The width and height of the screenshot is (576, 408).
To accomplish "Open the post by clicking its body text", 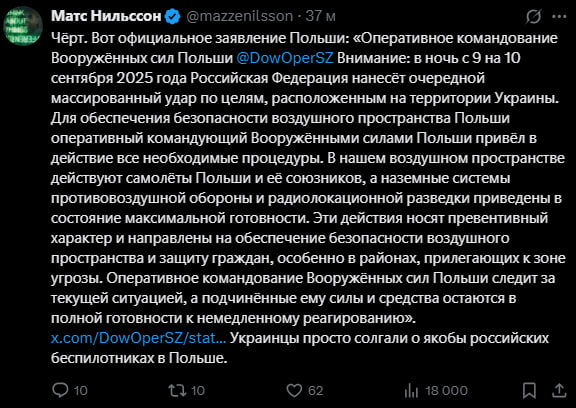I will pyautogui.click(x=308, y=198).
